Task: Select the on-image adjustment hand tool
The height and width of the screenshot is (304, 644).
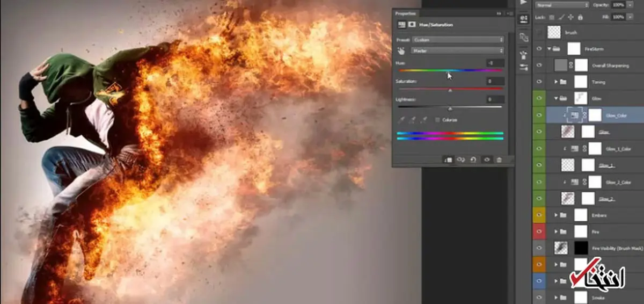Action: [401, 50]
